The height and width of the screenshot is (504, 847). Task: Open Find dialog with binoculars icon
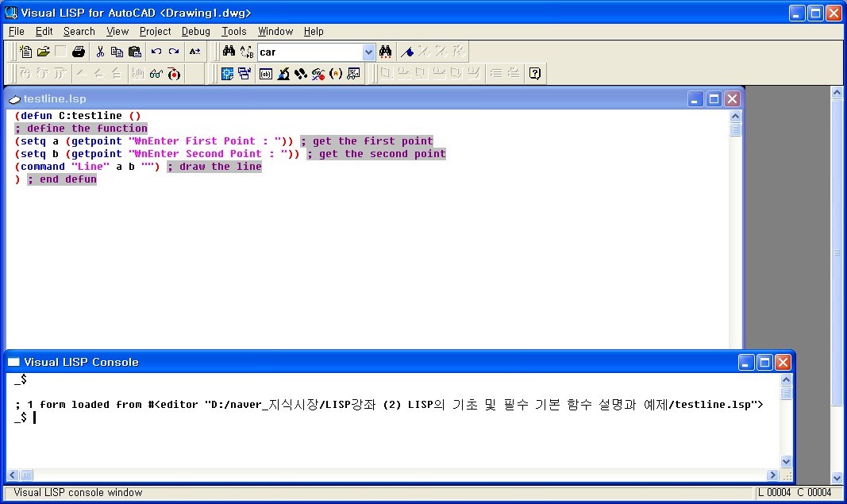(229, 52)
